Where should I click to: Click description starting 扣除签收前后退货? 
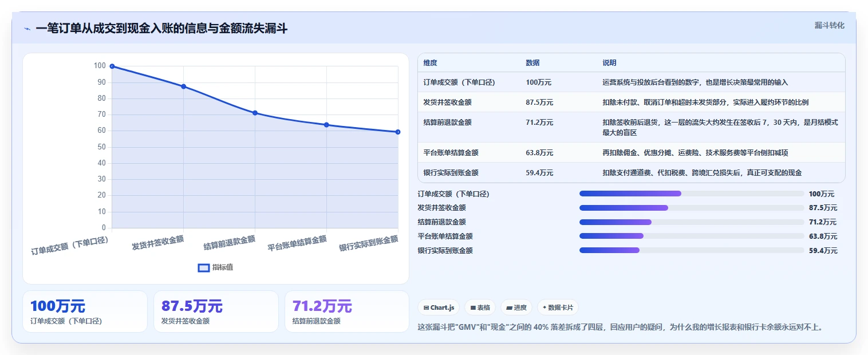720,128
